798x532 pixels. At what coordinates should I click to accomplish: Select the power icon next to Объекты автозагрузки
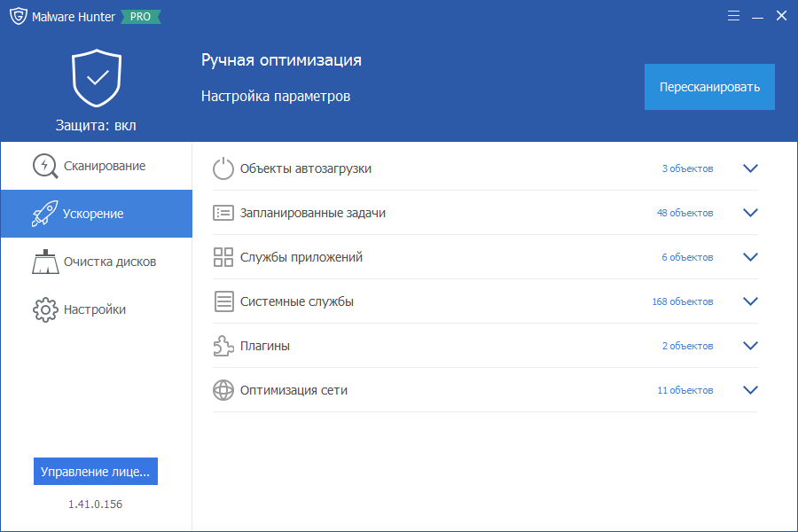(x=223, y=168)
